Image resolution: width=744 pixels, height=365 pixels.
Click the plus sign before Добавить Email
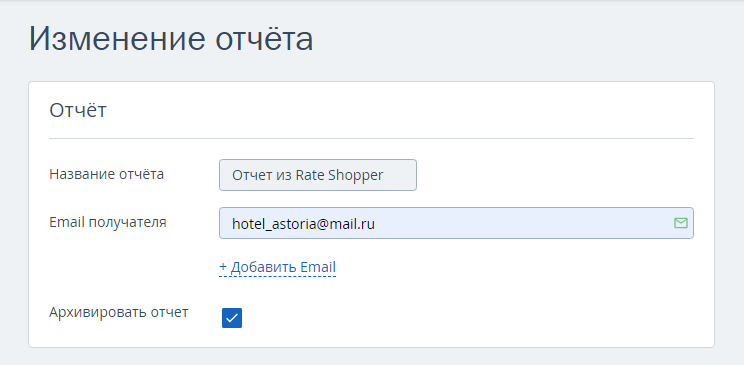(223, 267)
